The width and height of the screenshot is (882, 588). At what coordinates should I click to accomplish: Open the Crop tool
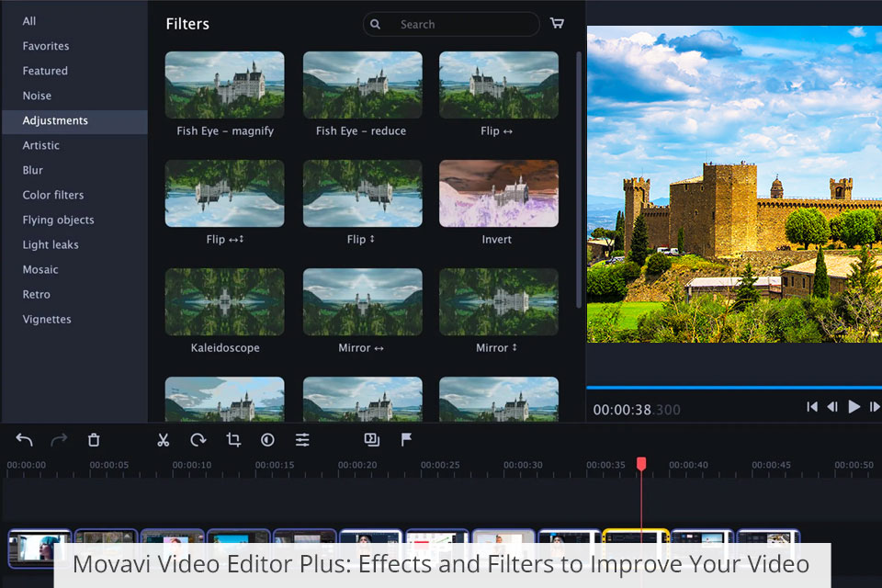point(233,439)
